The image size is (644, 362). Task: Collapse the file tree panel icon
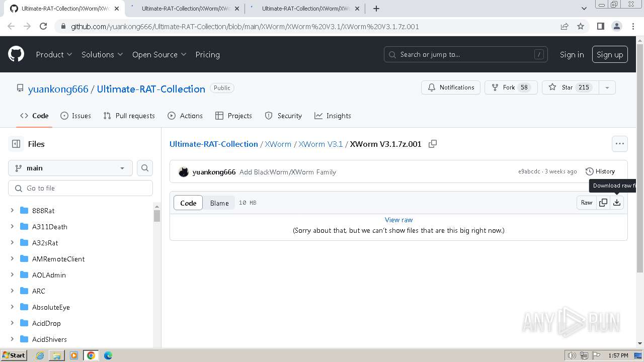point(16,144)
